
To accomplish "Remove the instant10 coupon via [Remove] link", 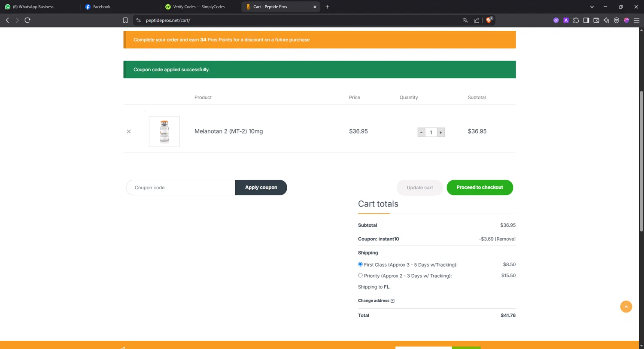I will coord(505,239).
